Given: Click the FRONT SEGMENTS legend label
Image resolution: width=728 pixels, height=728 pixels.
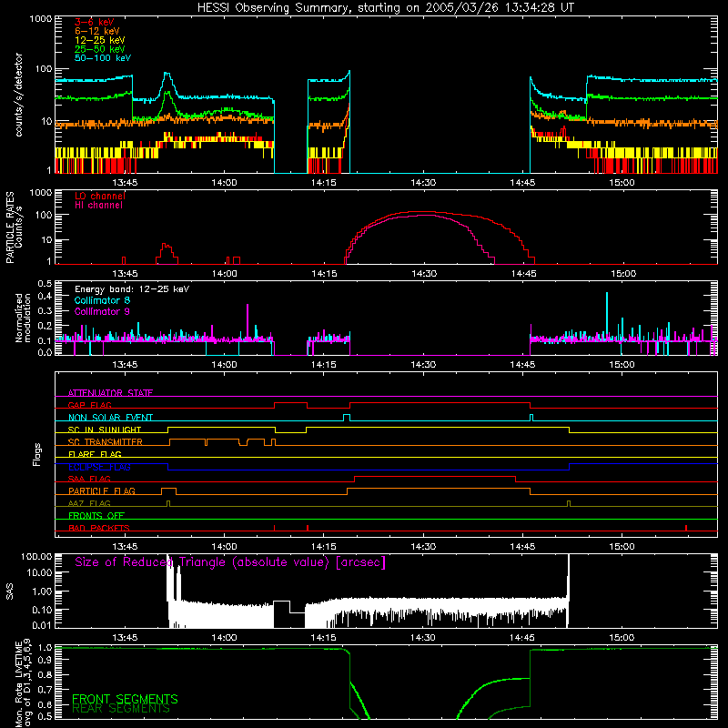Looking at the screenshot, I should [125, 699].
